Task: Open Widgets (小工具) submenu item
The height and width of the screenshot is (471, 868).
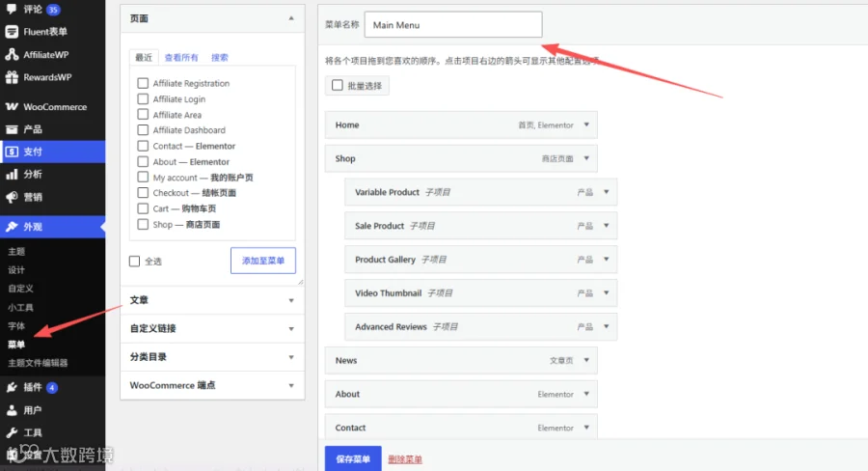Action: coord(21,308)
